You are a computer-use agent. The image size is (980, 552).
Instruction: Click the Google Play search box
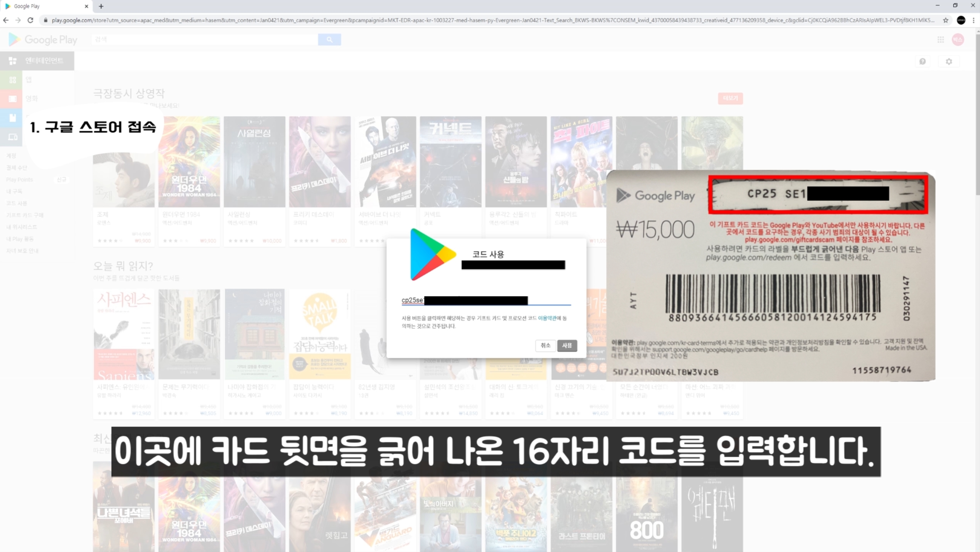pos(205,40)
